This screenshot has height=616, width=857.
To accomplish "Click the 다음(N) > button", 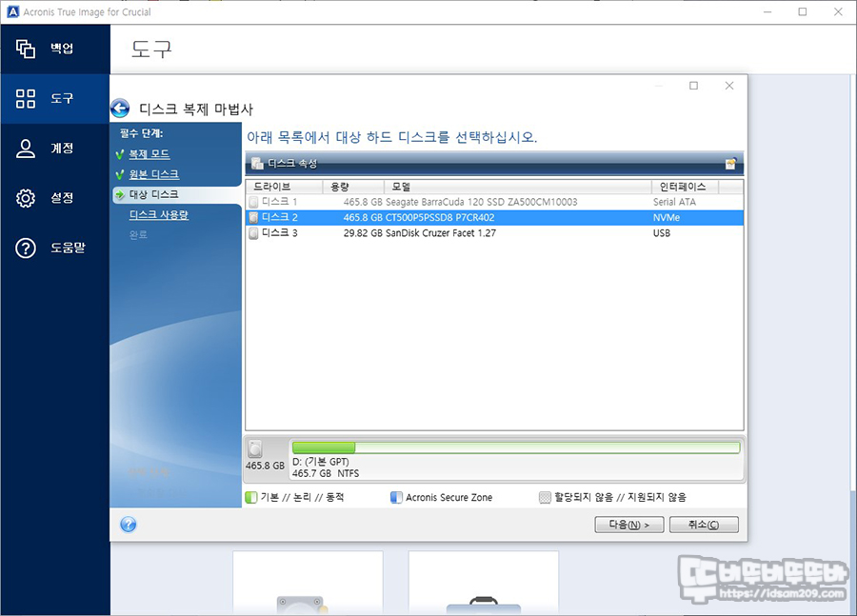I will [629, 525].
